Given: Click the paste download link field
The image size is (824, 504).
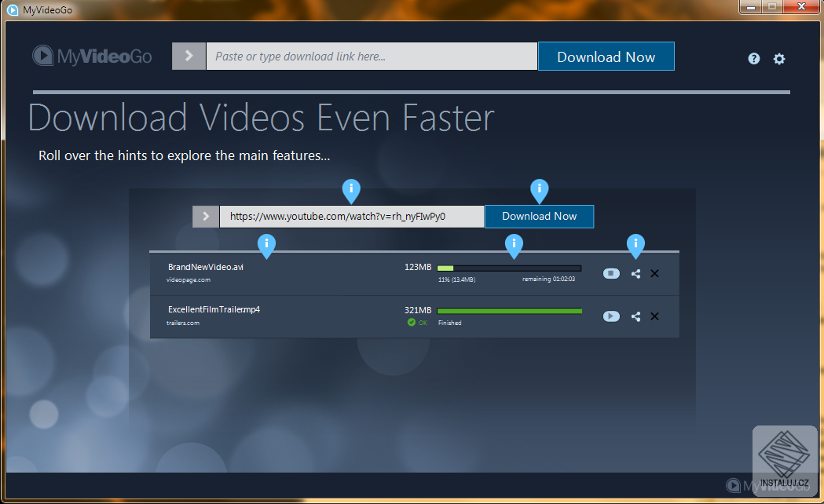Looking at the screenshot, I should 369,56.
